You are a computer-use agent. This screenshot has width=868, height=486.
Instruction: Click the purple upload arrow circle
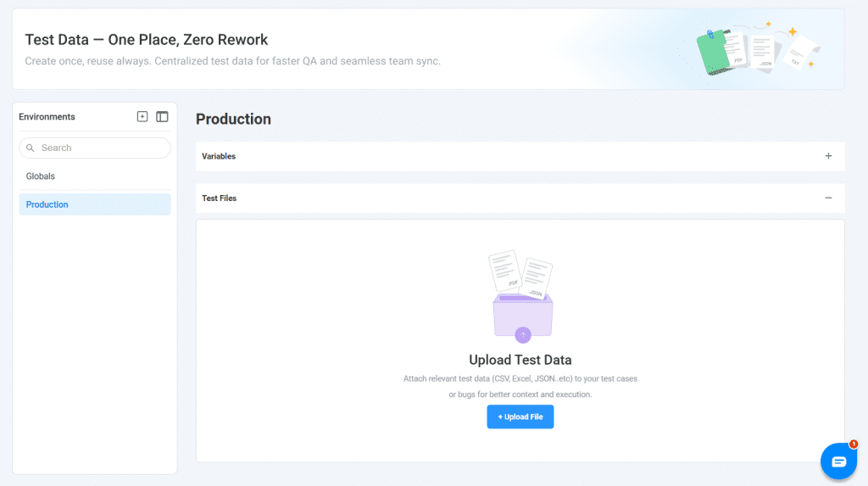523,334
